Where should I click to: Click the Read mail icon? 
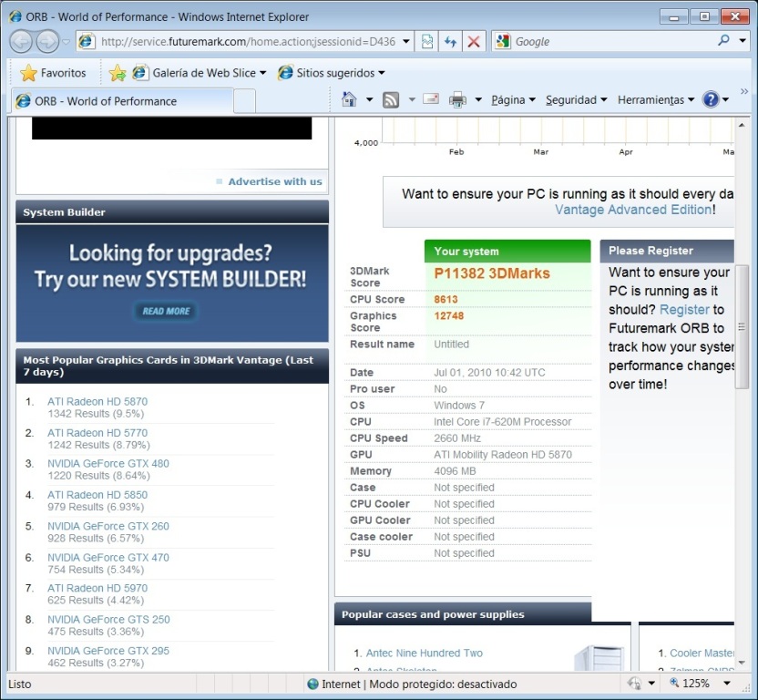click(431, 99)
